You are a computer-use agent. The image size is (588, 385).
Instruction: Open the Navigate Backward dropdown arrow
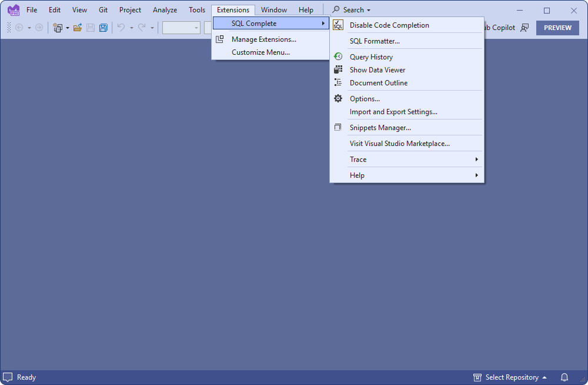pos(29,28)
